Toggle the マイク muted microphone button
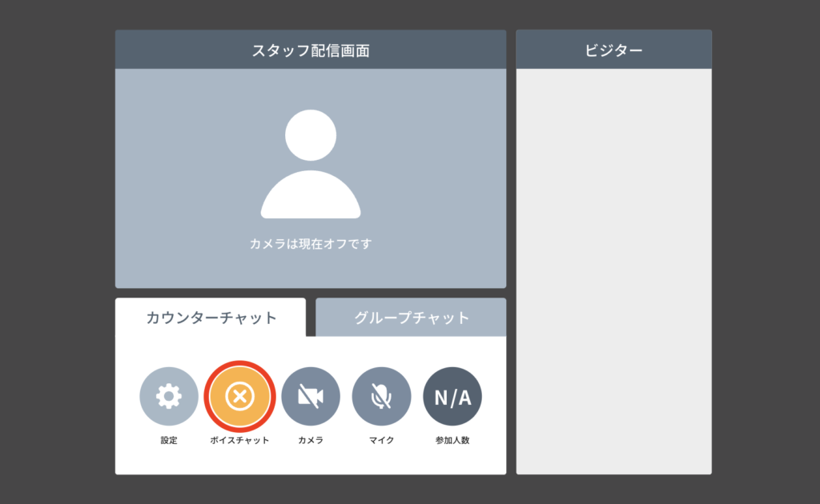This screenshot has height=504, width=820. click(x=381, y=396)
